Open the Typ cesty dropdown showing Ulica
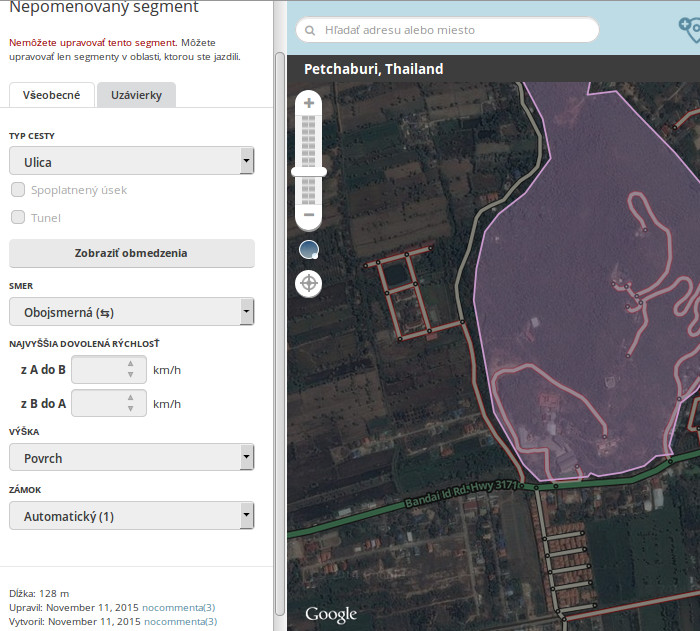The image size is (700, 631). click(x=132, y=161)
